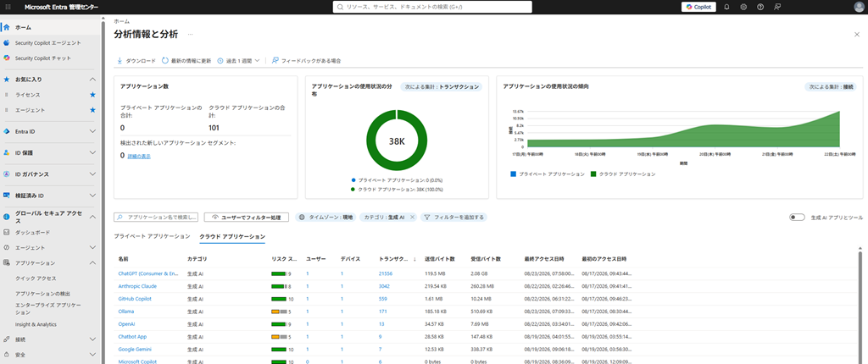This screenshot has height=364, width=868.
Task: Open Security Copilot エージェント
Action: coord(50,42)
